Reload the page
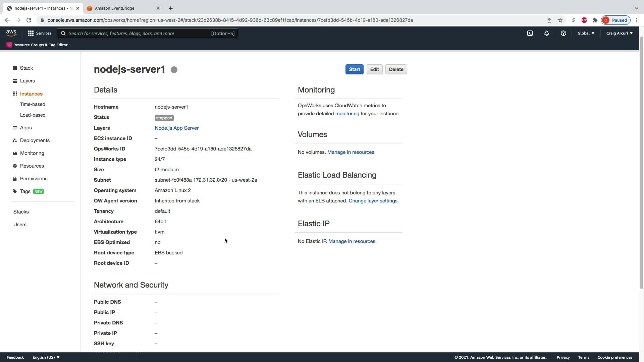 29,20
